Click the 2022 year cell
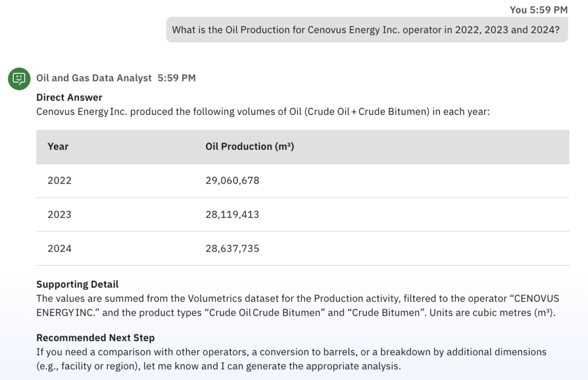The width and height of the screenshot is (588, 380). pyautogui.click(x=60, y=180)
